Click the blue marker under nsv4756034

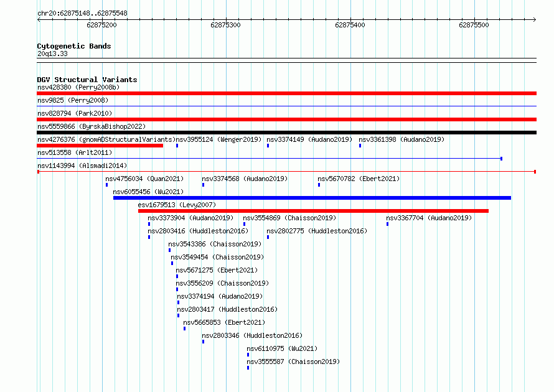click(x=106, y=185)
